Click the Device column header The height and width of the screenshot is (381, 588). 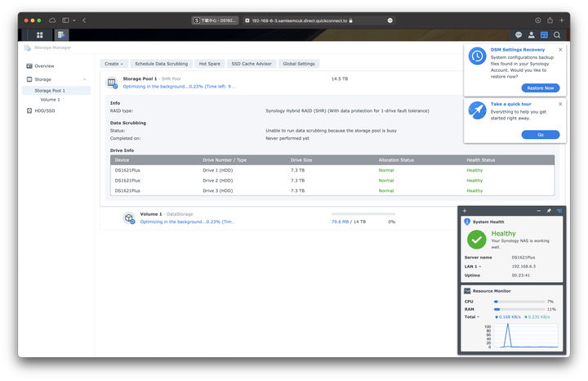(122, 160)
